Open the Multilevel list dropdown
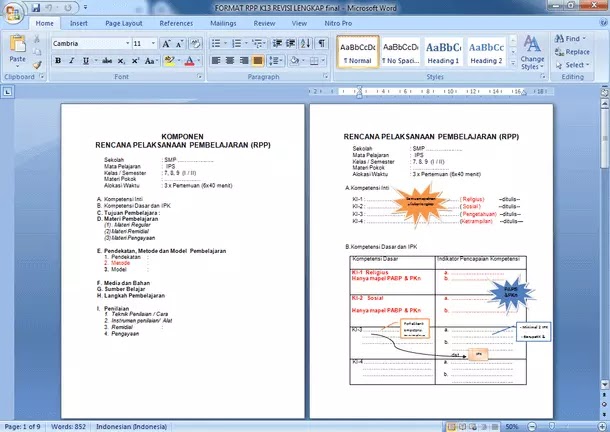This screenshot has width=610, height=432. pyautogui.click(x=265, y=43)
